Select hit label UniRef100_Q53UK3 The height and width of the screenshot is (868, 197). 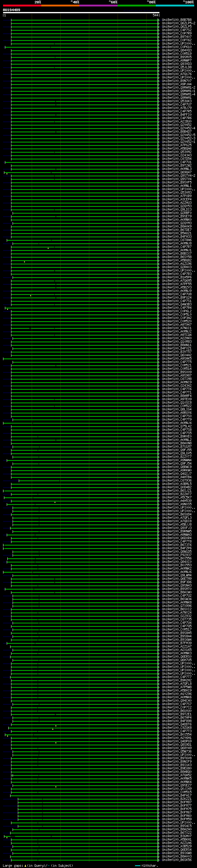coord(177,101)
